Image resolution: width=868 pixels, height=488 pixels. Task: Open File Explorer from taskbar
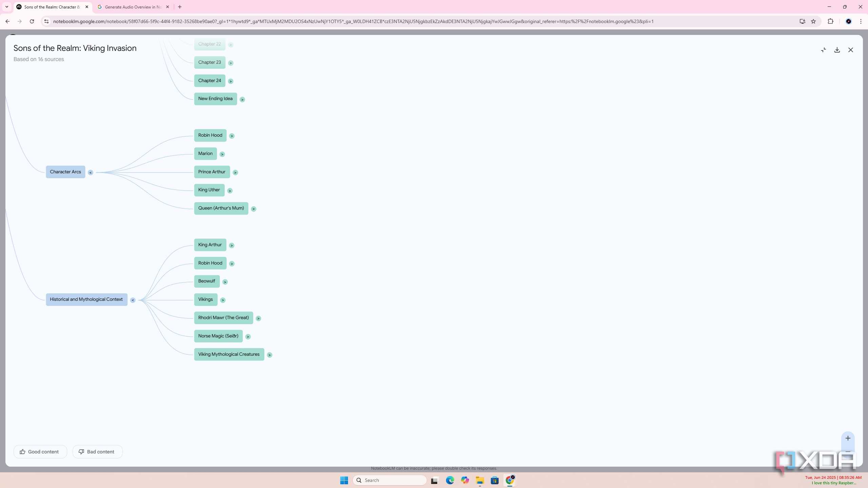[480, 480]
